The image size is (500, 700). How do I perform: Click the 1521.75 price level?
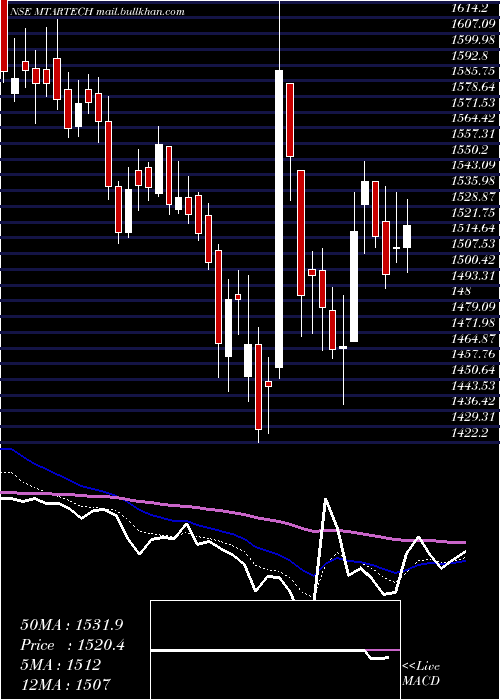tap(473, 213)
